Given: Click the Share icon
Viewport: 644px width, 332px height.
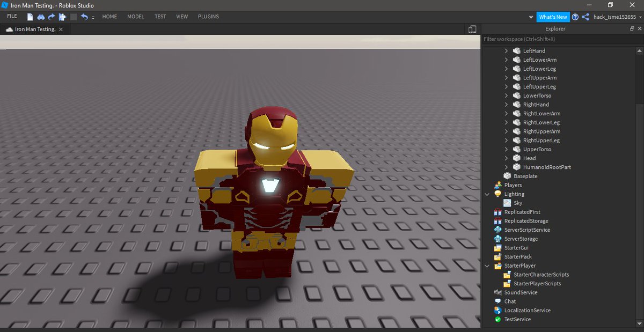Looking at the screenshot, I should [x=585, y=17].
